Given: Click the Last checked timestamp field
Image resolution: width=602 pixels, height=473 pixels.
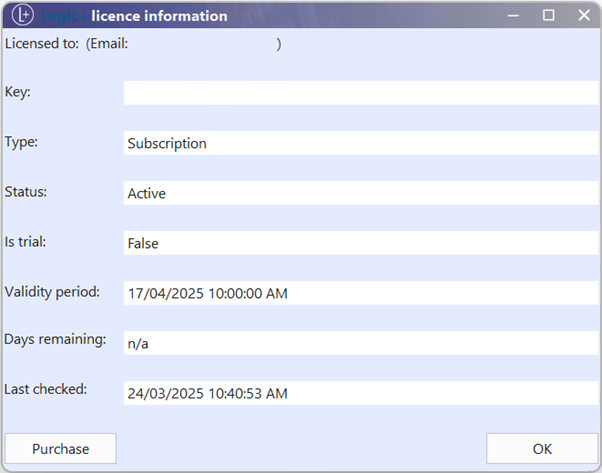Looking at the screenshot, I should [360, 393].
